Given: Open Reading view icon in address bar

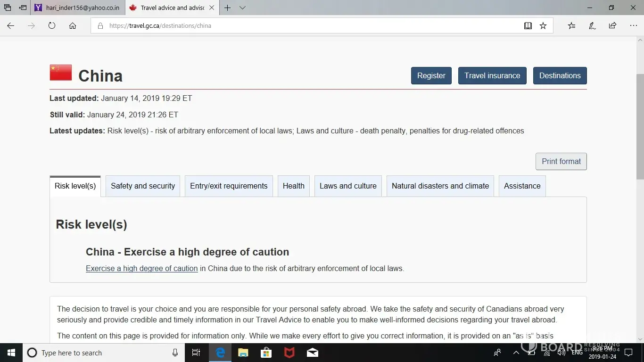Looking at the screenshot, I should pos(528,26).
